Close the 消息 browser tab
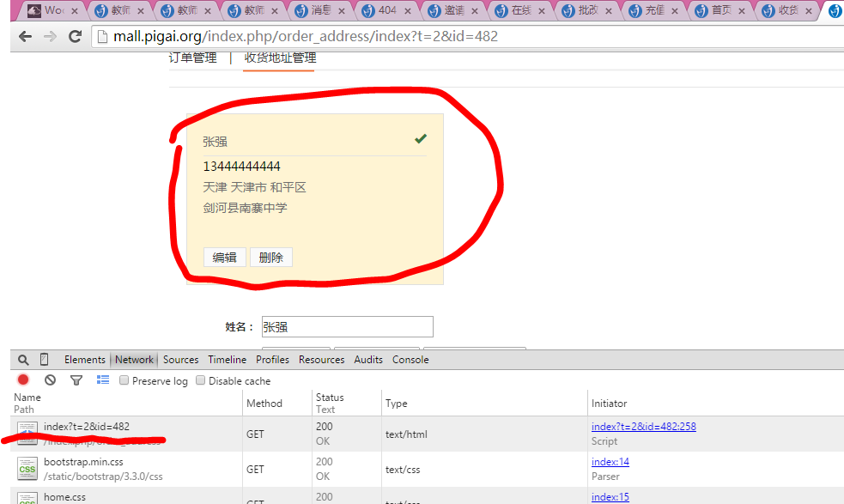Image resolution: width=844 pixels, height=504 pixels. (341, 11)
